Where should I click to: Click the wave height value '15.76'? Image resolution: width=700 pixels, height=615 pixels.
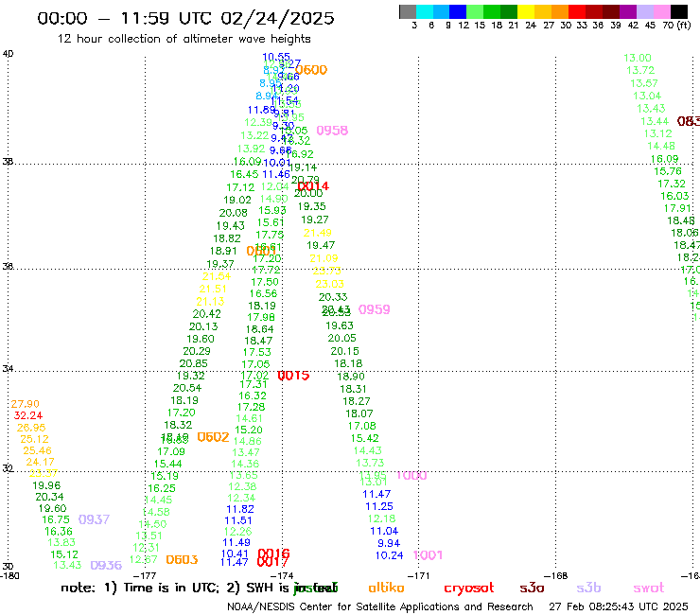point(668,171)
